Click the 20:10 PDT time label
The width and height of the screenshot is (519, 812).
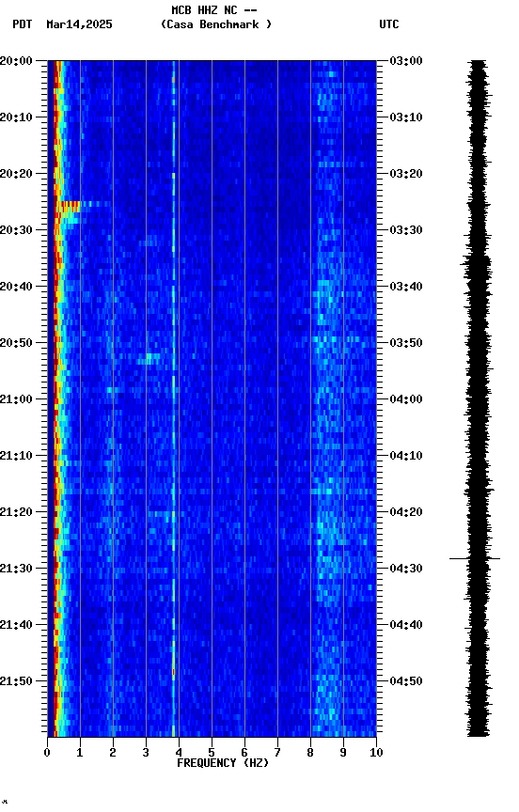16,117
